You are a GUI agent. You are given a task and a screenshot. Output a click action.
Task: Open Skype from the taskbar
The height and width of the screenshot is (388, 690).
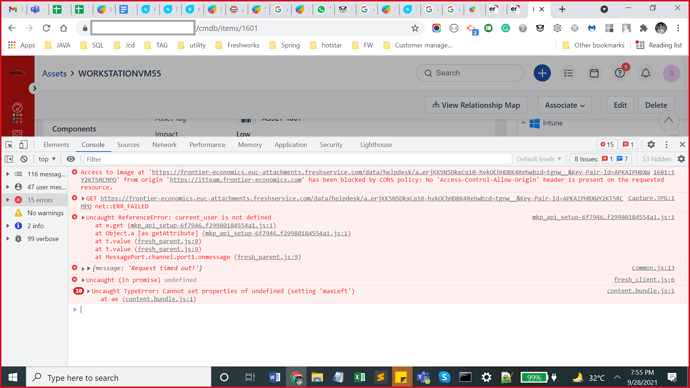tap(444, 377)
